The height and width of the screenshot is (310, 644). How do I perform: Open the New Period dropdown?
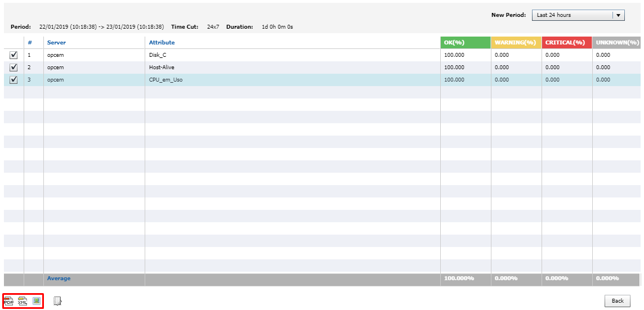572,15
